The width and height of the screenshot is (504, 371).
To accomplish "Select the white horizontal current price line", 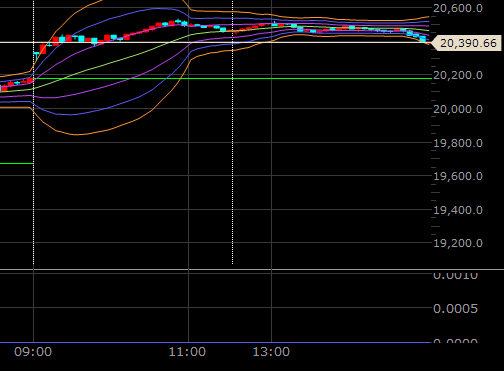I will click(216, 42).
